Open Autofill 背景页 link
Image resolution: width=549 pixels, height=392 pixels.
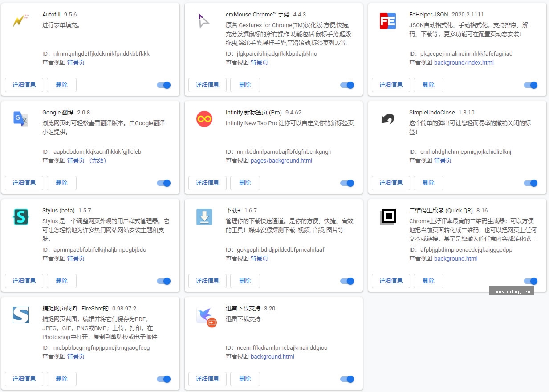coord(76,62)
